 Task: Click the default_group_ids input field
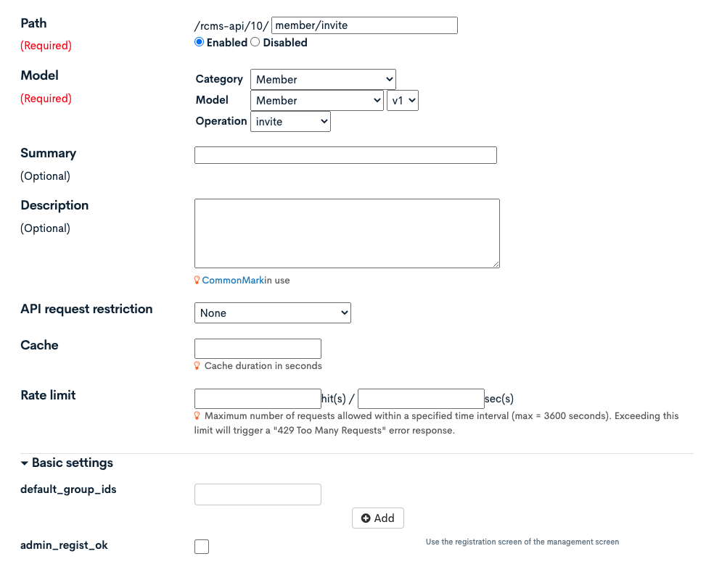(258, 494)
